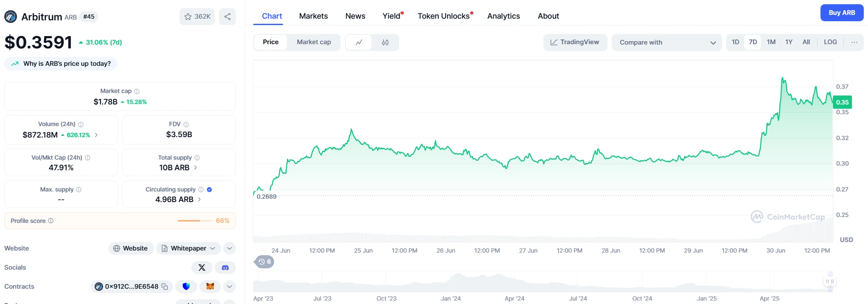
Task: Open Market cap info tooltip icon
Action: pyautogui.click(x=137, y=91)
